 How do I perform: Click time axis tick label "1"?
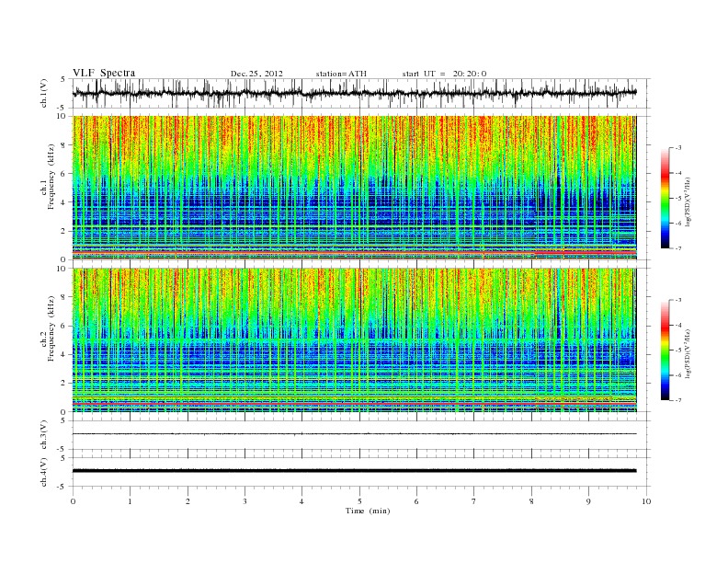pos(130,501)
